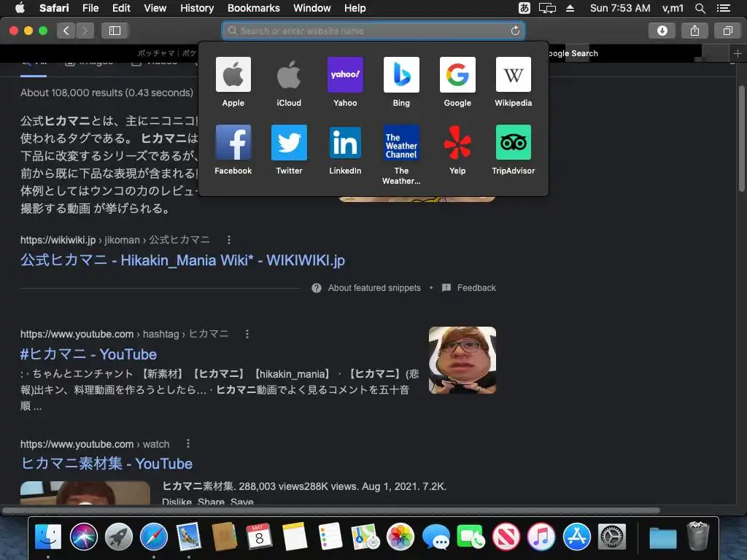Viewport: 747px width, 560px height.
Task: Go forward to the next page
Action: [85, 31]
